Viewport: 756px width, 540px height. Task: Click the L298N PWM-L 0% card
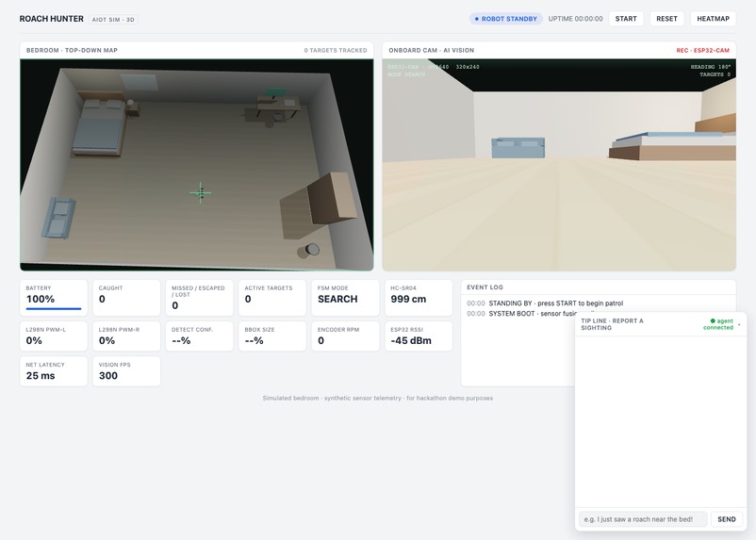54,336
